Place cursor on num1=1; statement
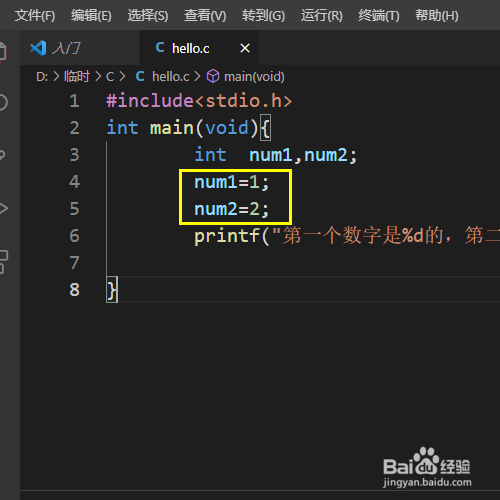Image resolution: width=500 pixels, height=500 pixels. pos(231,182)
